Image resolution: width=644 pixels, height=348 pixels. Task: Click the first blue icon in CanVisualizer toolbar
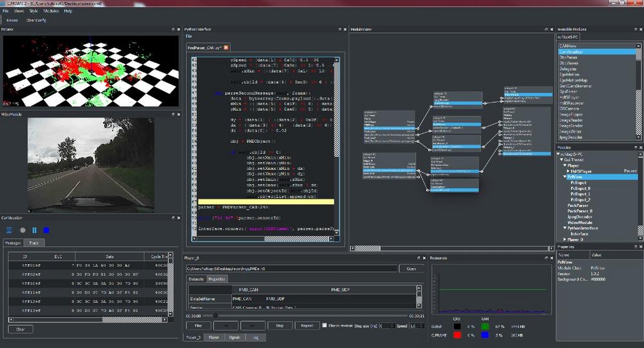[10, 230]
